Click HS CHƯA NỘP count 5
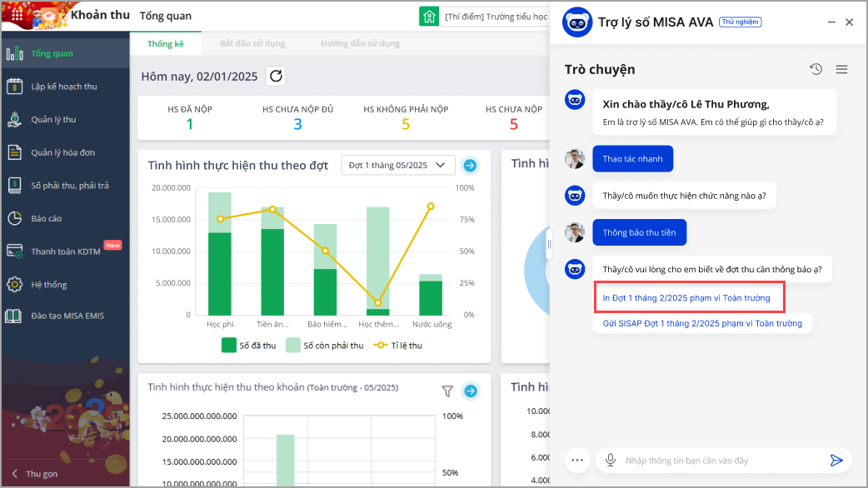Screen dimensions: 868x488 coord(514,124)
